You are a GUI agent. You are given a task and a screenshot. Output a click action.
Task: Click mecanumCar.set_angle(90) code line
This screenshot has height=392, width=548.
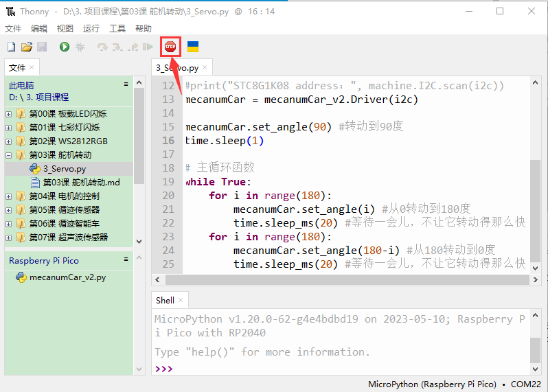click(x=258, y=127)
